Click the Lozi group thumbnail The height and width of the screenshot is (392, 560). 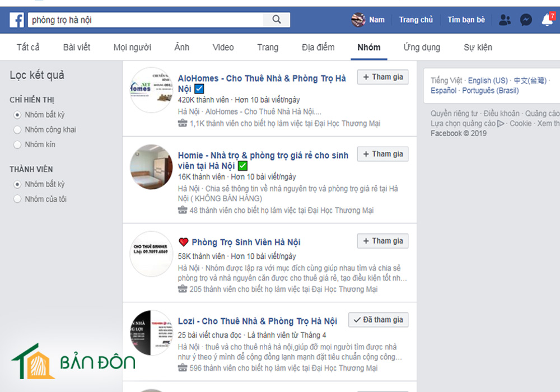151,333
